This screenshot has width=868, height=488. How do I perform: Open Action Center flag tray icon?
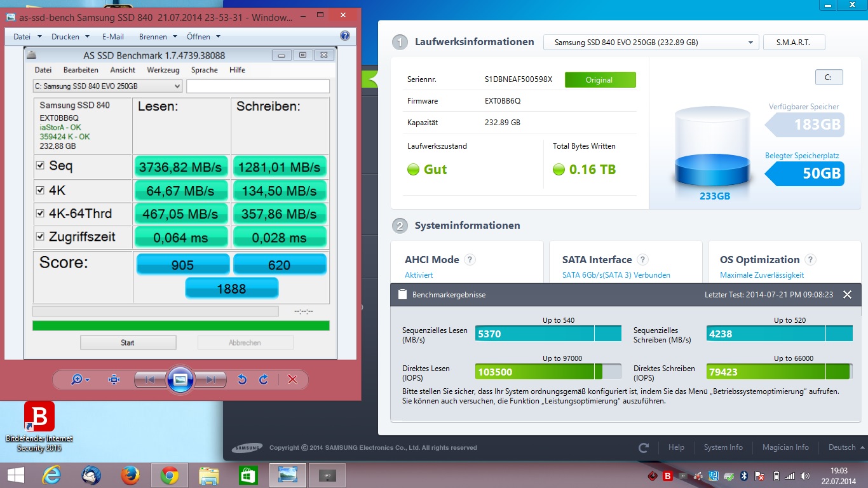(x=759, y=475)
